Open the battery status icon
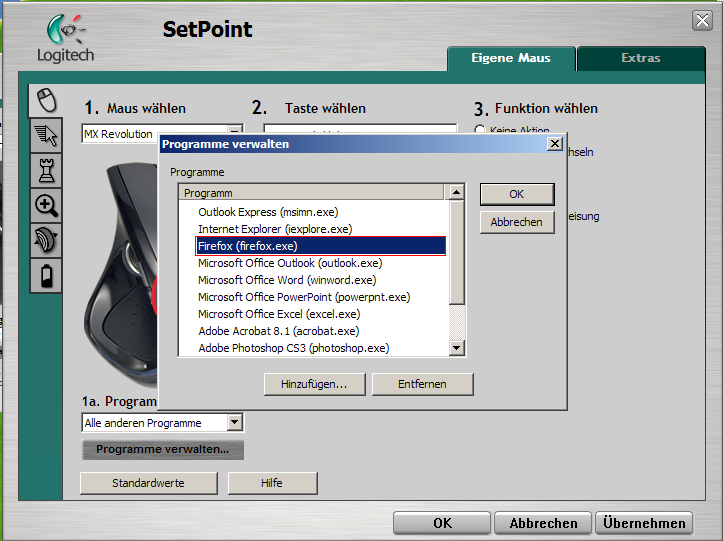This screenshot has height=541, width=723. click(46, 275)
